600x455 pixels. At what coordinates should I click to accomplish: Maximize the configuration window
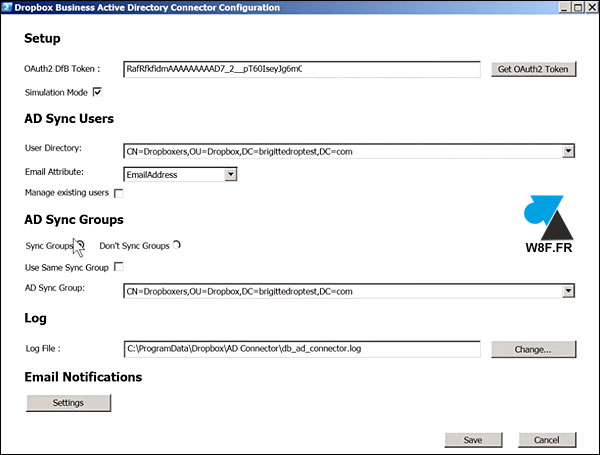(578, 7)
